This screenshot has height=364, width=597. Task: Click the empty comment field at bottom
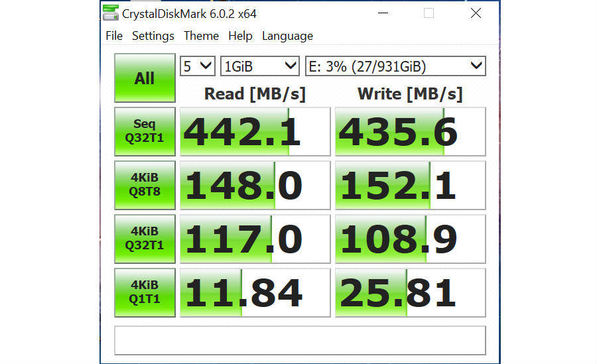(300, 340)
